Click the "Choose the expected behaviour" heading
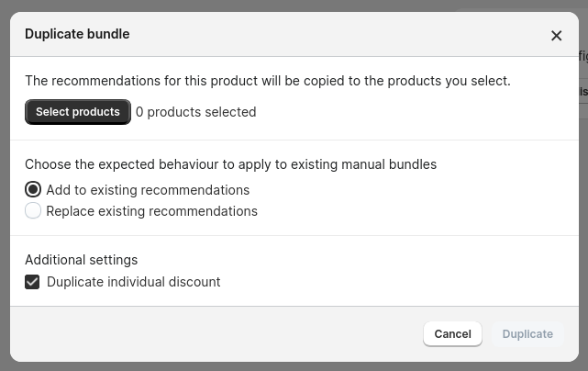 pyautogui.click(x=230, y=164)
